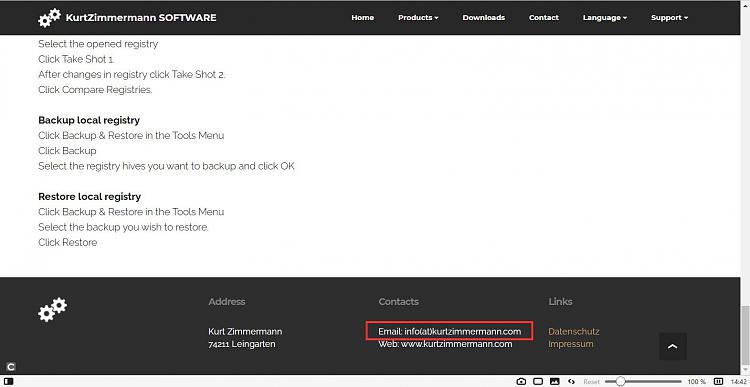Image resolution: width=750 pixels, height=387 pixels.
Task: Expand the Products dropdown menu
Action: point(418,18)
